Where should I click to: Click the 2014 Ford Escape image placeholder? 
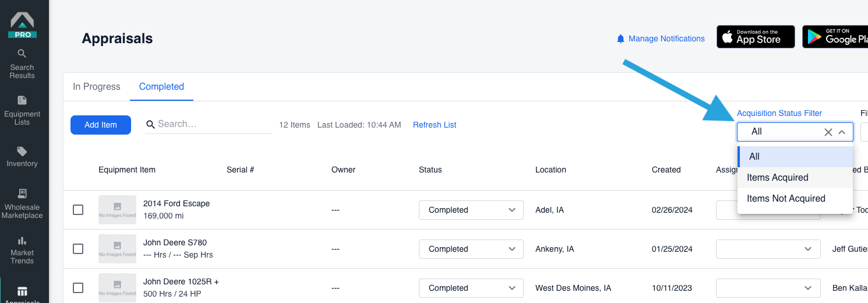click(x=117, y=210)
